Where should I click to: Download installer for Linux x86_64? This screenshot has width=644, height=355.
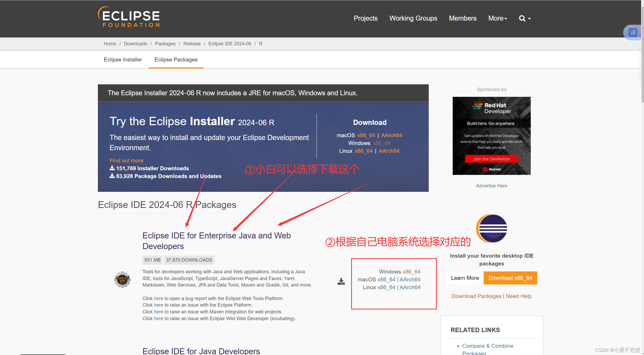[x=363, y=151]
